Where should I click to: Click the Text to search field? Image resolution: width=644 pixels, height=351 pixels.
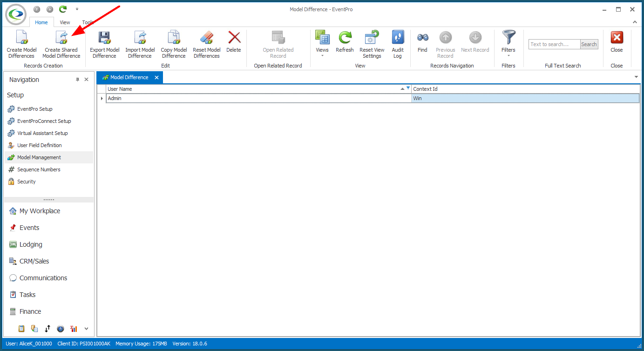click(x=554, y=44)
